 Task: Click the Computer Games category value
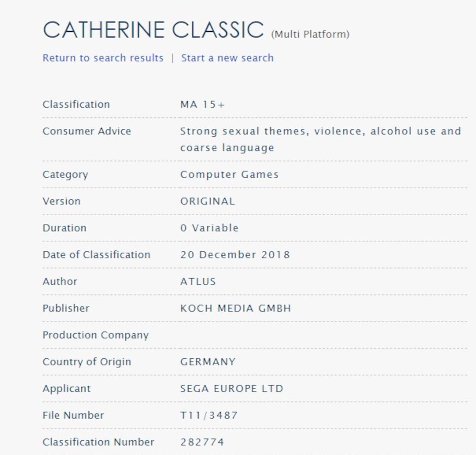click(229, 175)
